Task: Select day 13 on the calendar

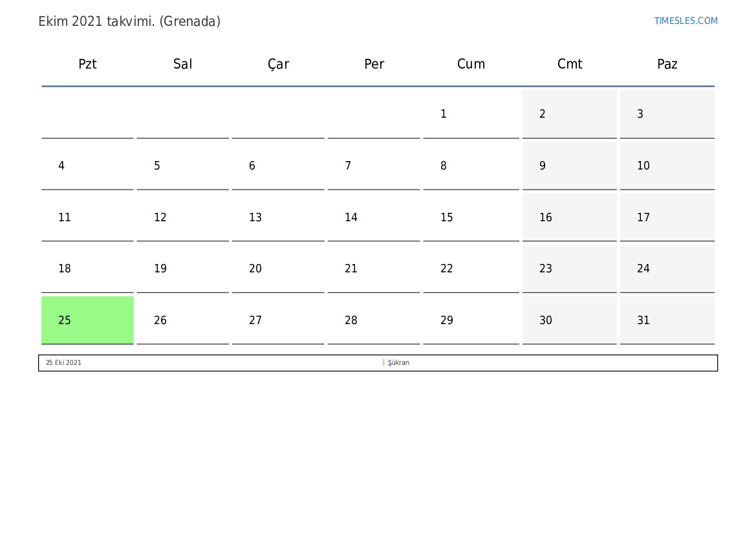Action: click(278, 217)
